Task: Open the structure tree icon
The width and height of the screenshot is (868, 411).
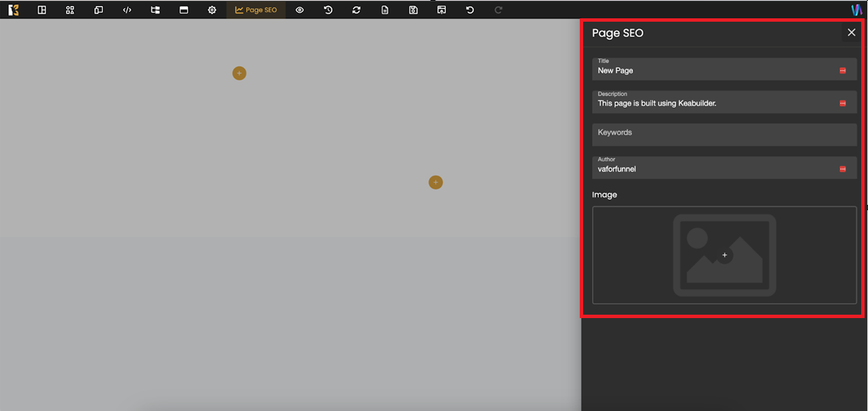Action: (x=155, y=10)
